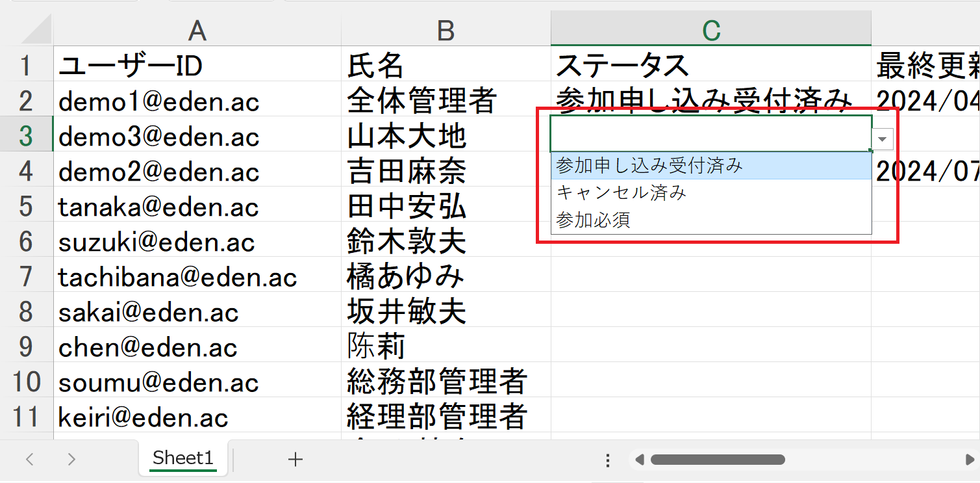
Task: Click the horizontal scrollbar thumb
Action: click(x=718, y=460)
